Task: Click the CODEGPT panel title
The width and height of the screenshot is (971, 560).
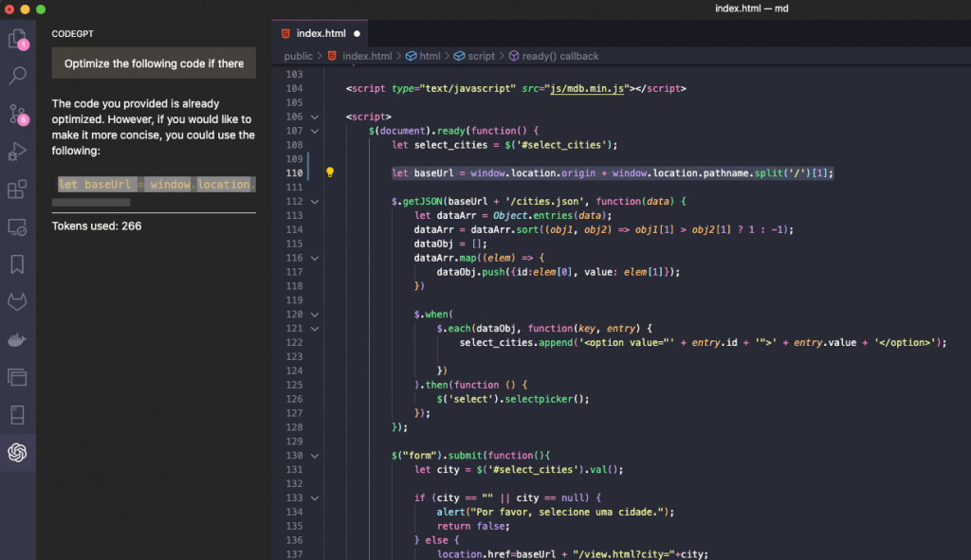Action: point(72,34)
